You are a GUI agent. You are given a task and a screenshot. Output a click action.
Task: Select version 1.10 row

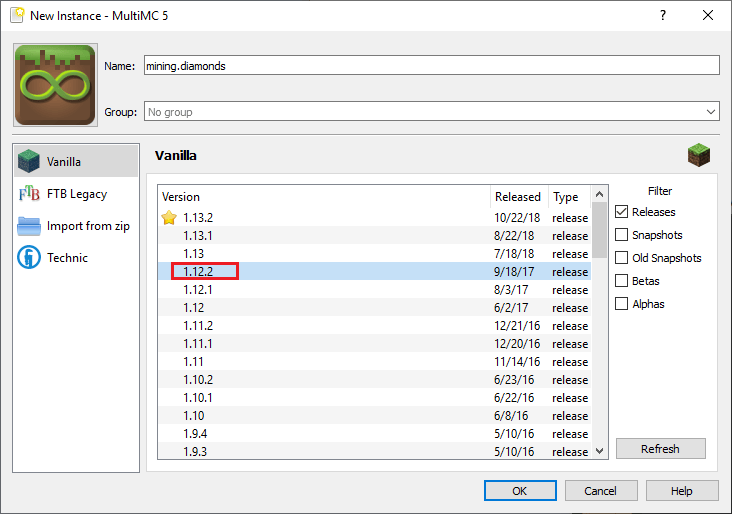[x=375, y=415]
